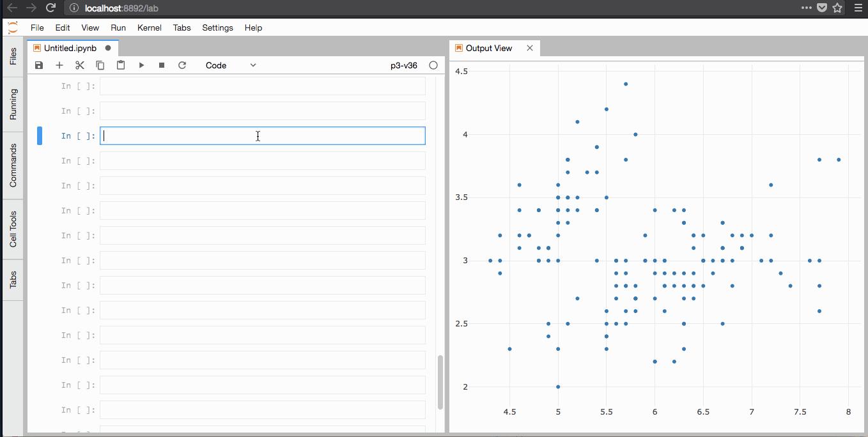Run the selected cell with the play icon
868x437 pixels.
[141, 65]
